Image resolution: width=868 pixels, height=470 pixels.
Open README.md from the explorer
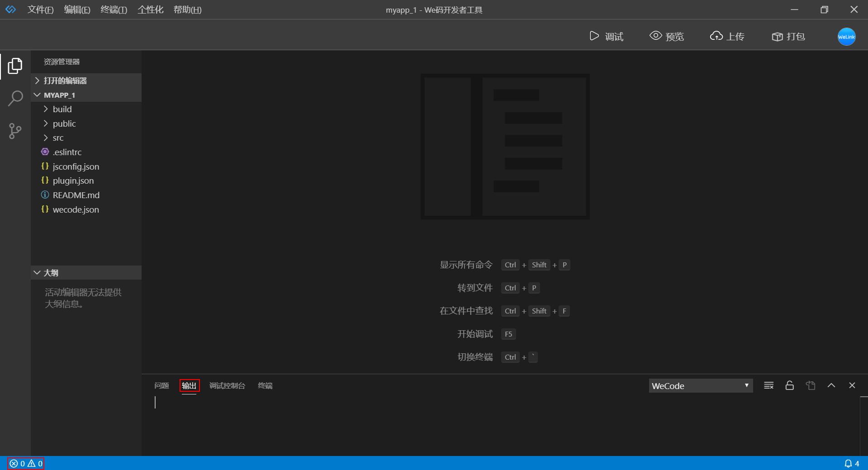pyautogui.click(x=76, y=195)
